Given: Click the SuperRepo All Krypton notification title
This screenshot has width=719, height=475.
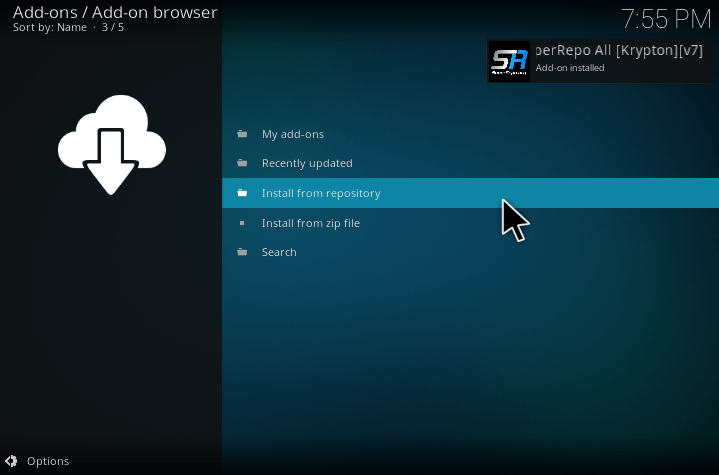Looking at the screenshot, I should [x=619, y=52].
